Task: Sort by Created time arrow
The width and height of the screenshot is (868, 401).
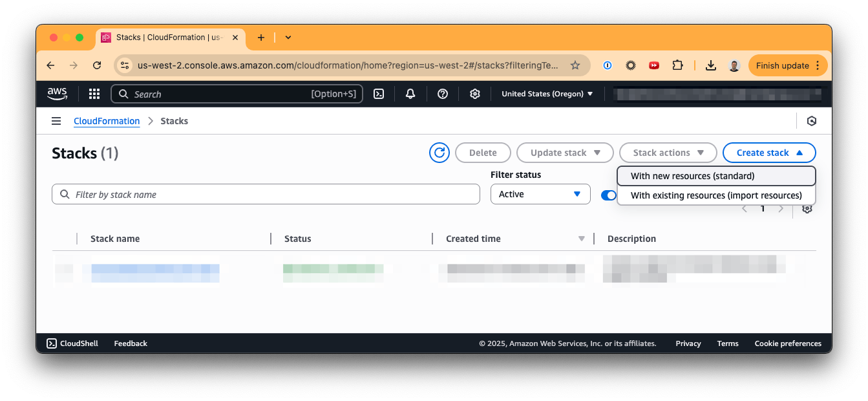Action: click(582, 239)
